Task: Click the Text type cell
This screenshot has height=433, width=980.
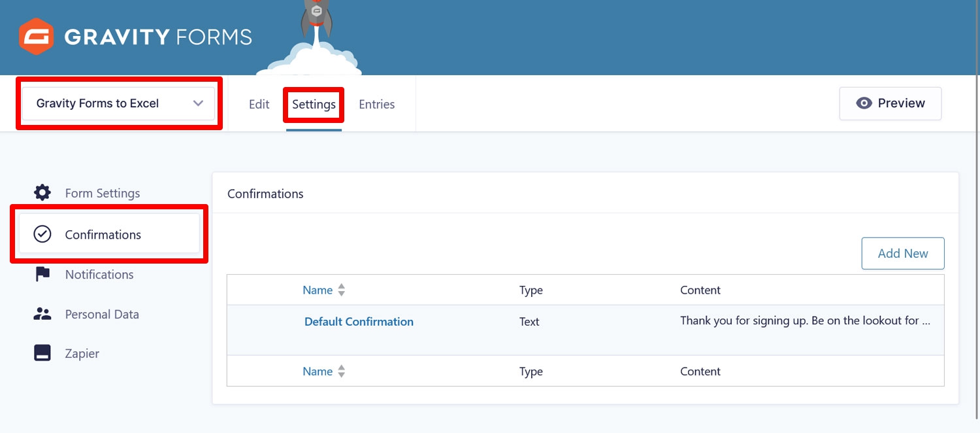Action: pyautogui.click(x=529, y=321)
